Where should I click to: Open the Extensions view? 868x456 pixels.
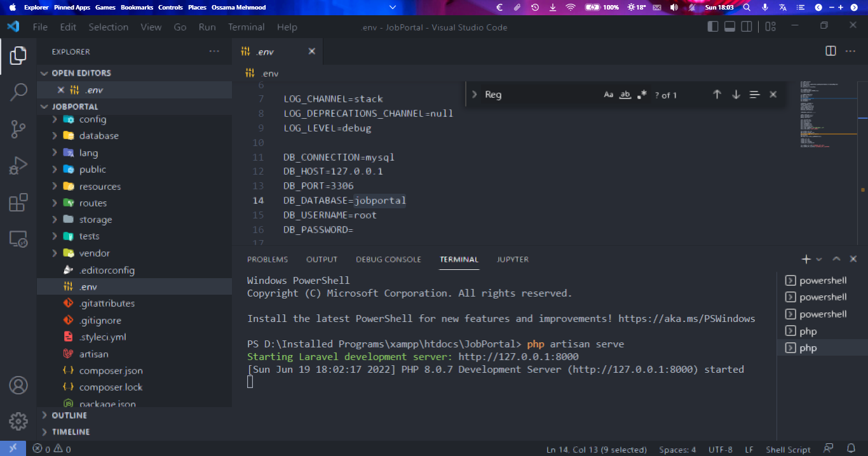point(18,203)
